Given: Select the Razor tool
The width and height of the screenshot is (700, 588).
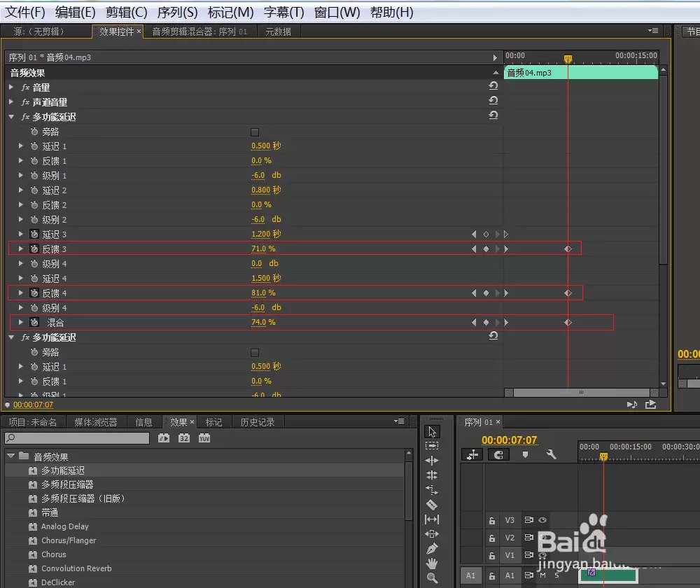Looking at the screenshot, I should pos(432,505).
